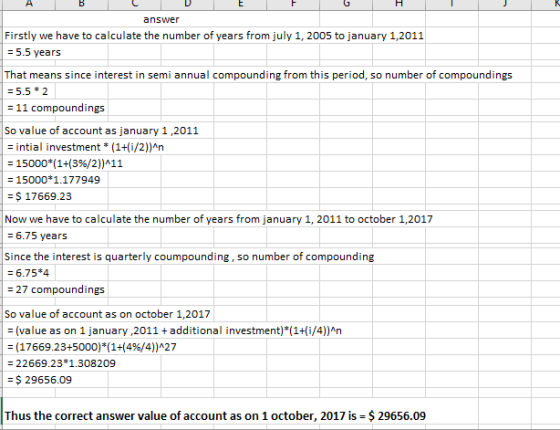Select the bold line "Thus the correct answer value"
This screenshot has width=560, height=430.
(215, 416)
